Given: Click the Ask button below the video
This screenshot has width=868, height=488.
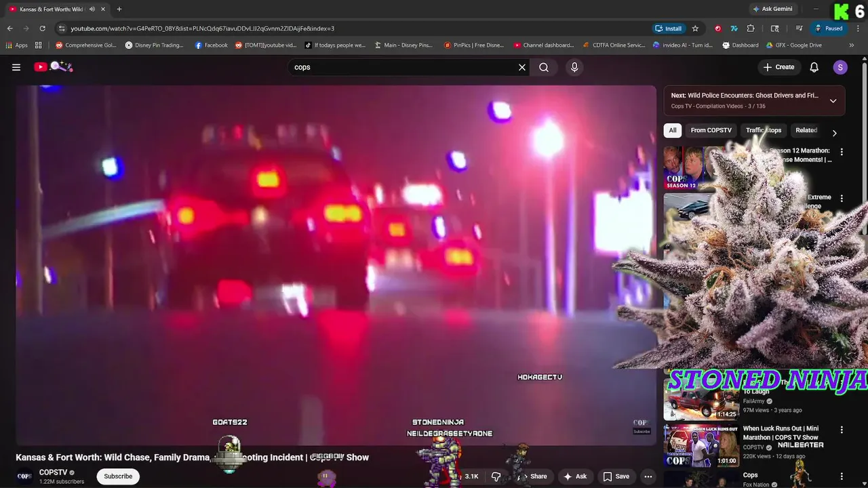Looking at the screenshot, I should [575, 476].
